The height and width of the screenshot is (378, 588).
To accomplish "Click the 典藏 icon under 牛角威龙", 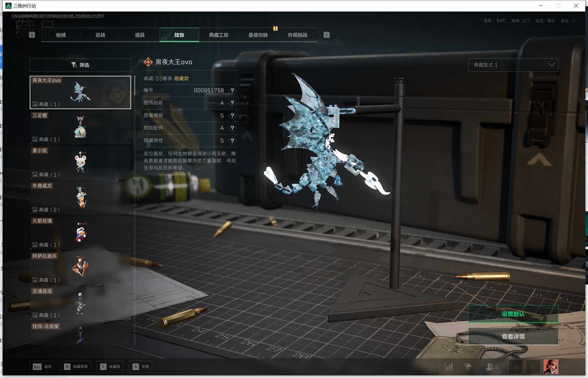I will click(35, 210).
